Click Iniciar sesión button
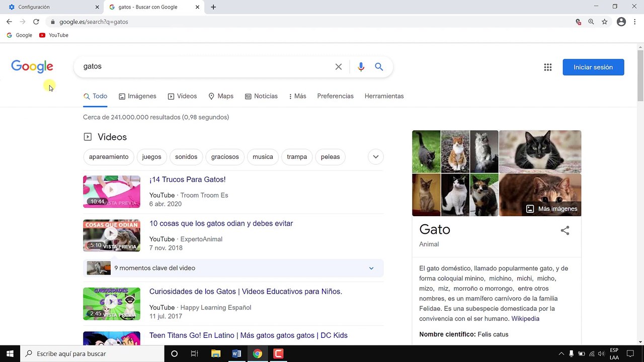 tap(593, 67)
